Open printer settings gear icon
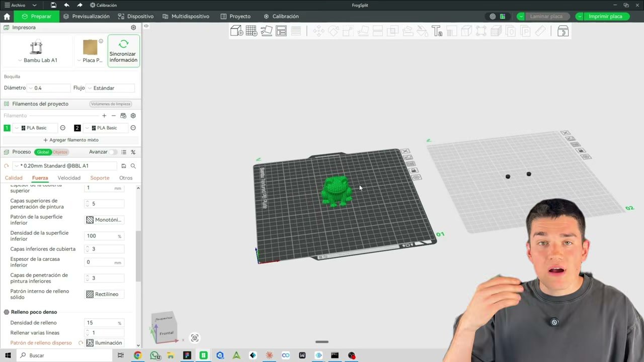The height and width of the screenshot is (362, 644). [x=133, y=28]
